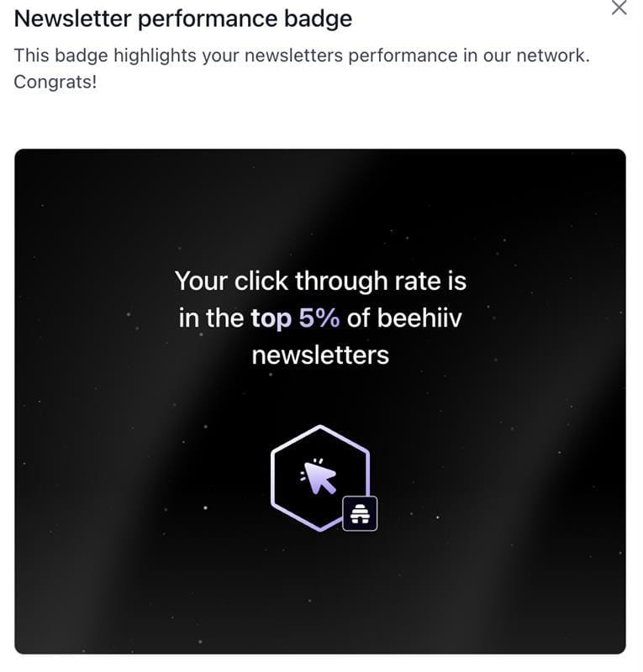Click the word "beehiiv" in the badge
The image size is (643, 672).
point(419,318)
